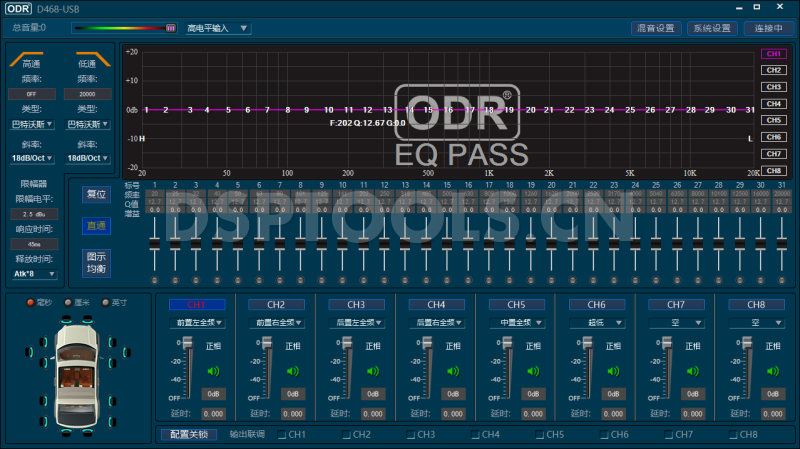Select the 毫秒 delay unit

[x=30, y=303]
